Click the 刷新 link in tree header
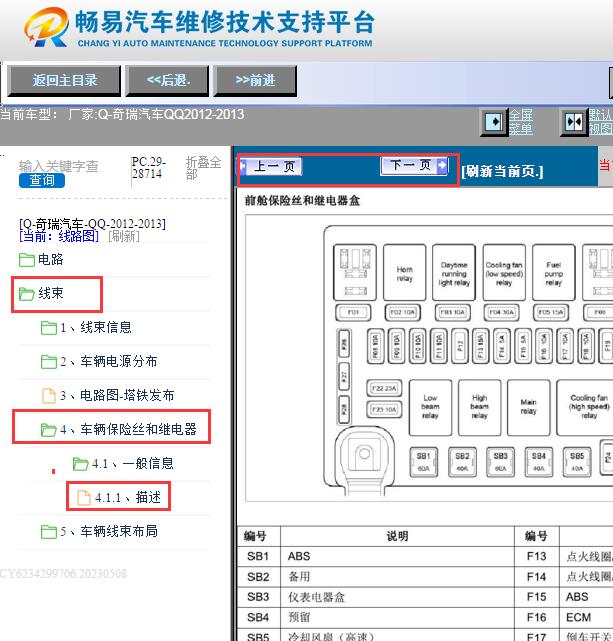Screen dimensions: 613x641 click(124, 236)
